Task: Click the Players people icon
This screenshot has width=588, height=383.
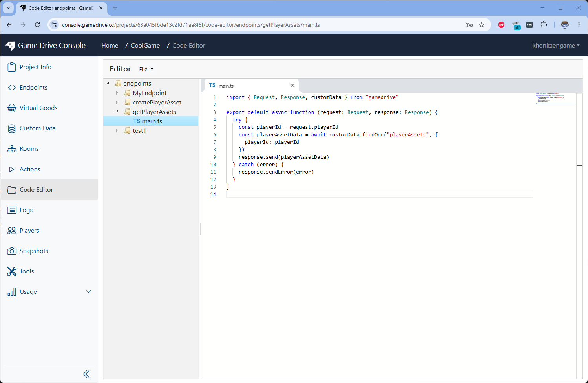Action: pyautogui.click(x=12, y=231)
